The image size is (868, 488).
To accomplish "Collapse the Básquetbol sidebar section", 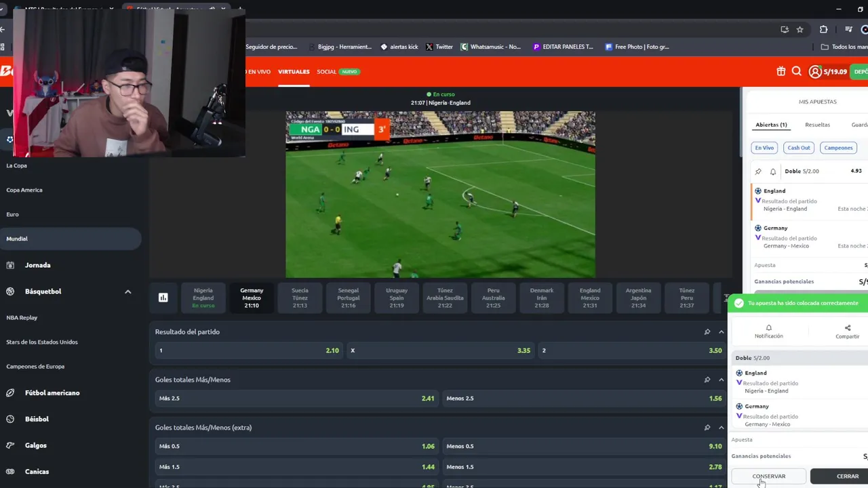I will (127, 291).
